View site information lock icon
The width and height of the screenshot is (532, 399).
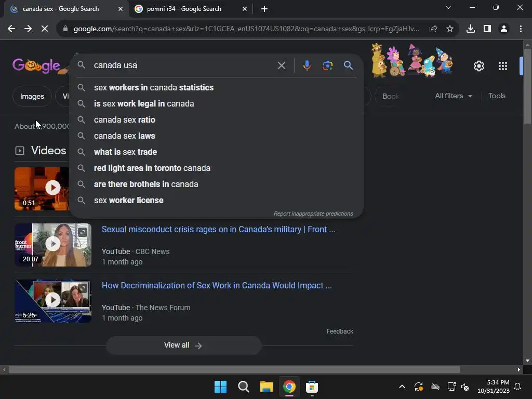[65, 29]
